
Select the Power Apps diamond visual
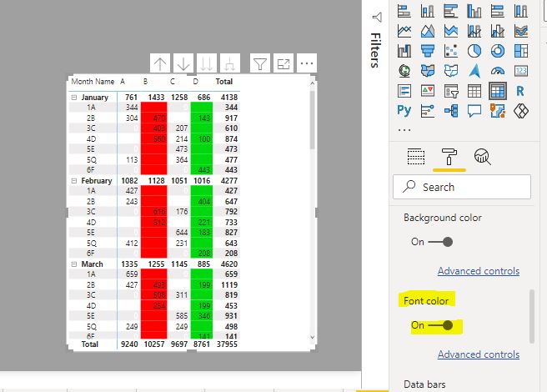point(521,111)
